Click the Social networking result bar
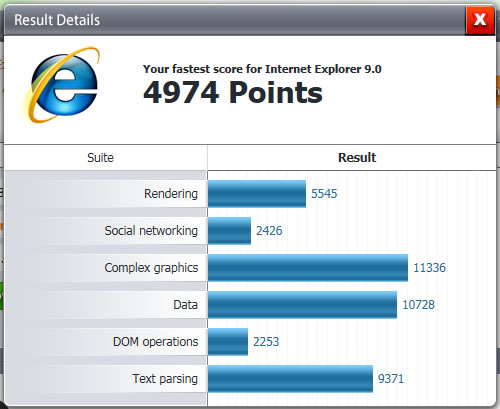This screenshot has height=409, width=500. click(x=229, y=231)
